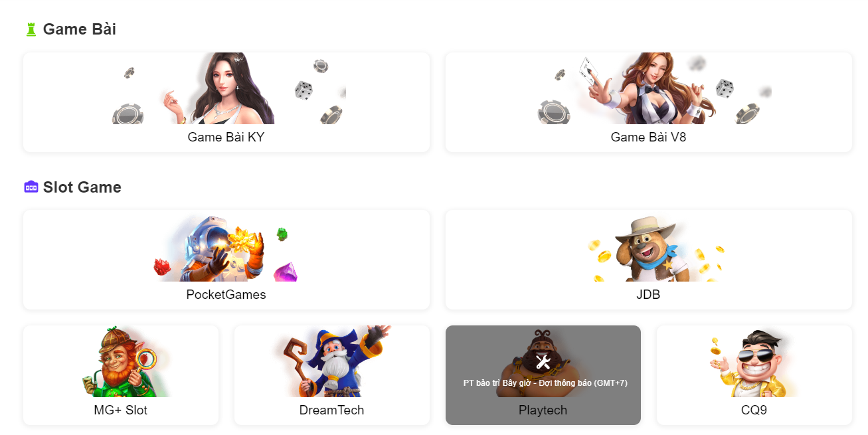Pick the CQ9 sunglasses character image
This screenshot has width=868, height=435.
tap(754, 361)
